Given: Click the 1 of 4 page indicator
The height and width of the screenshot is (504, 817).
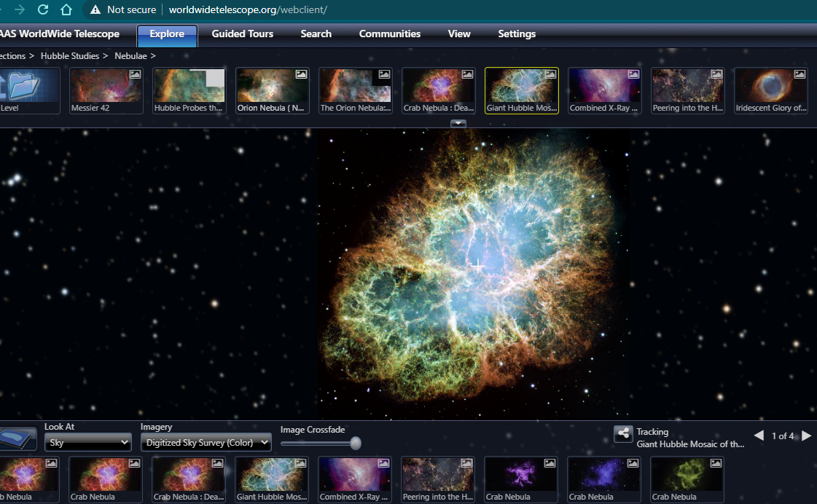Looking at the screenshot, I should (783, 436).
